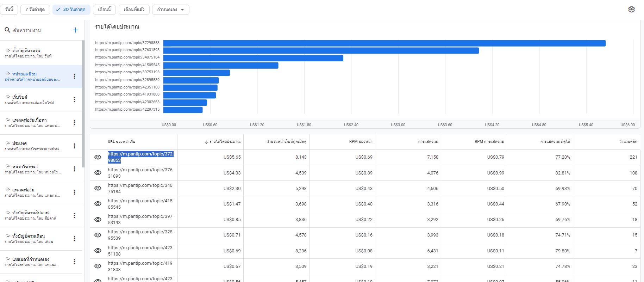The image size is (644, 282).
Task: Add a new report with plus icon
Action: click(x=75, y=30)
